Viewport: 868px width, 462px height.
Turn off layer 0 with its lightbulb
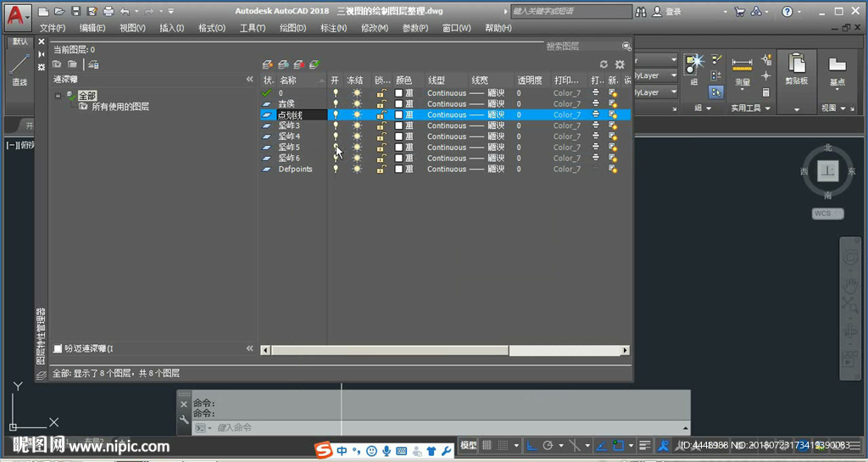[336, 93]
